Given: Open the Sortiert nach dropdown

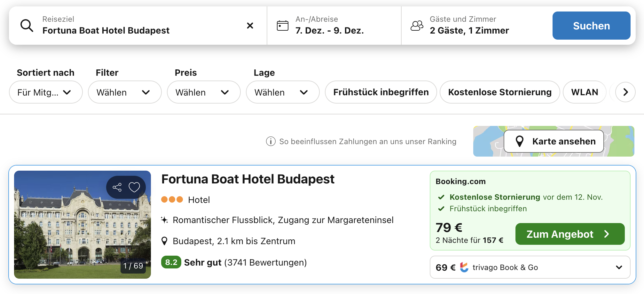Looking at the screenshot, I should click(x=45, y=92).
